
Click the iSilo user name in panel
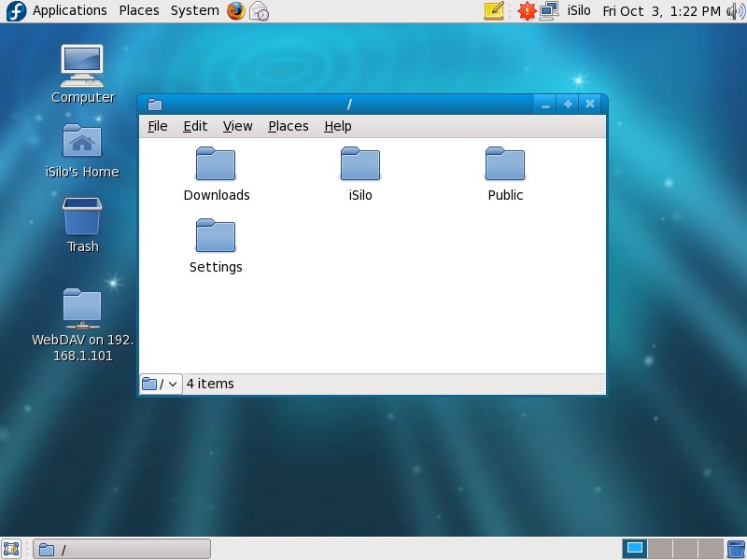579,11
